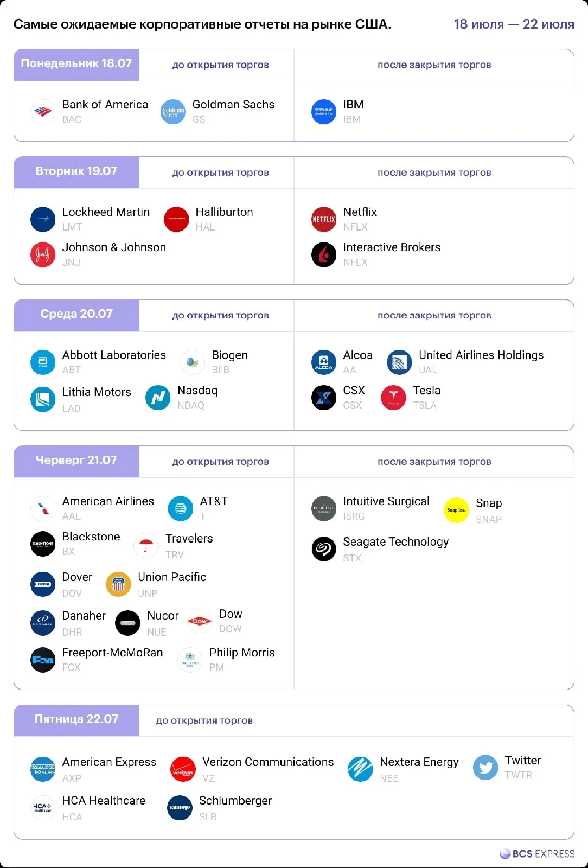
Task: Click the BCS Express logo
Action: [537, 853]
